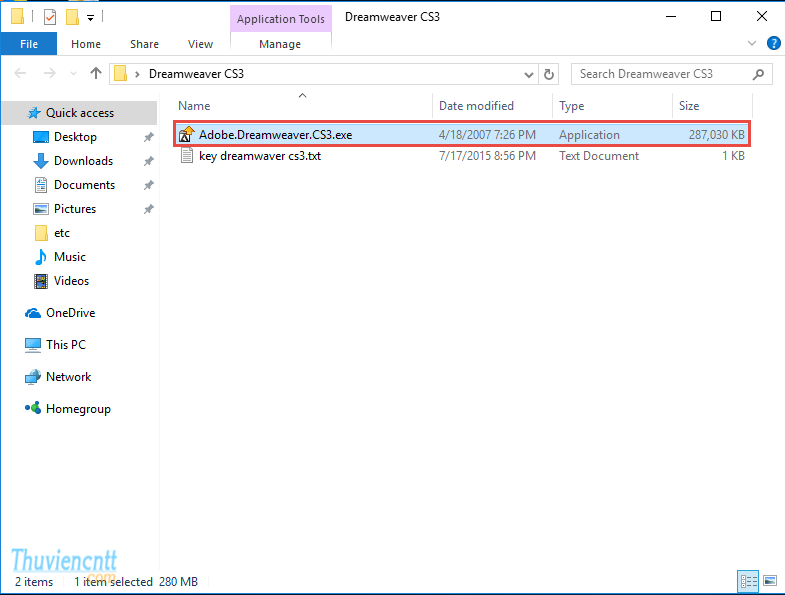Open the File menu

coord(29,44)
